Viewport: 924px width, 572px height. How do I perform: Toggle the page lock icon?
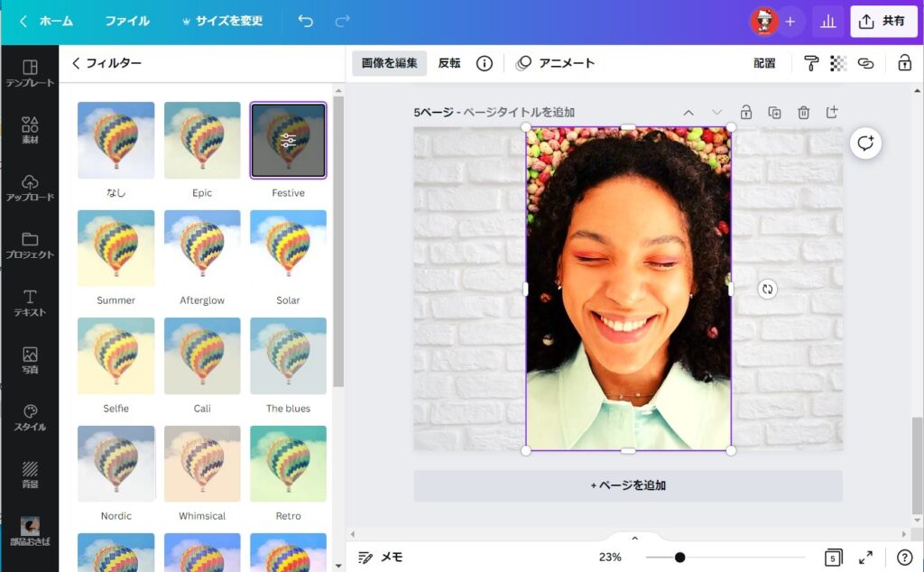click(746, 112)
